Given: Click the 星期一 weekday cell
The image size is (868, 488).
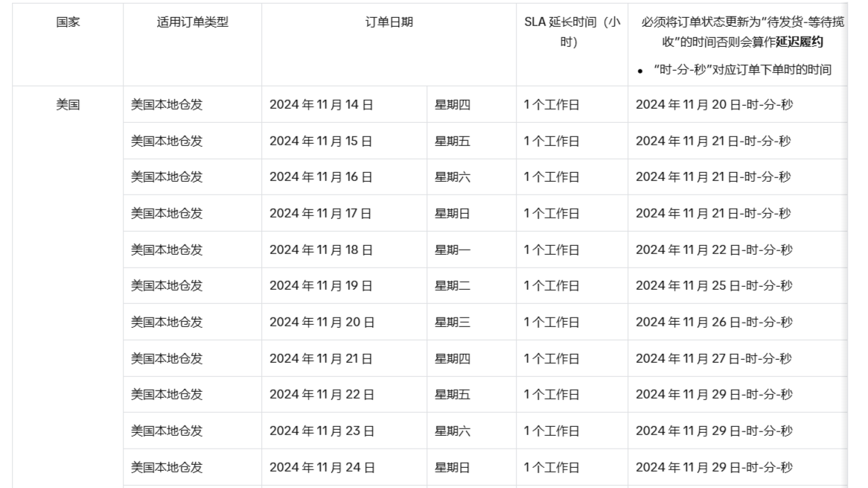Looking at the screenshot, I should pyautogui.click(x=453, y=250).
